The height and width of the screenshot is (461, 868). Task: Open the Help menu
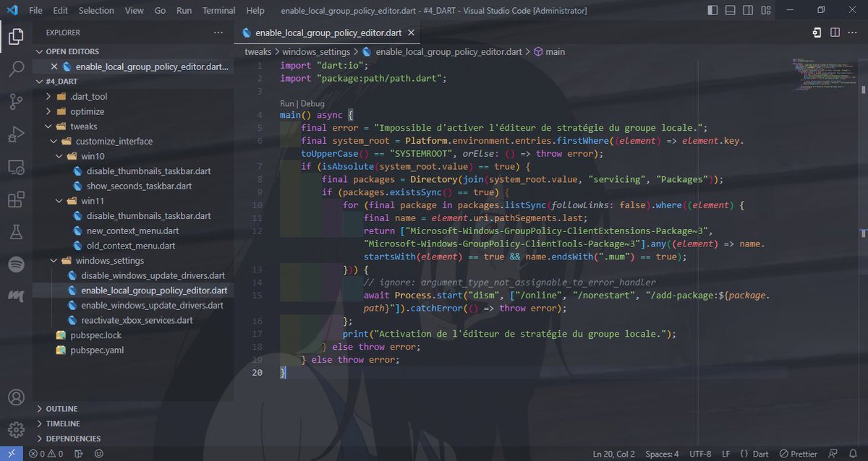point(255,11)
